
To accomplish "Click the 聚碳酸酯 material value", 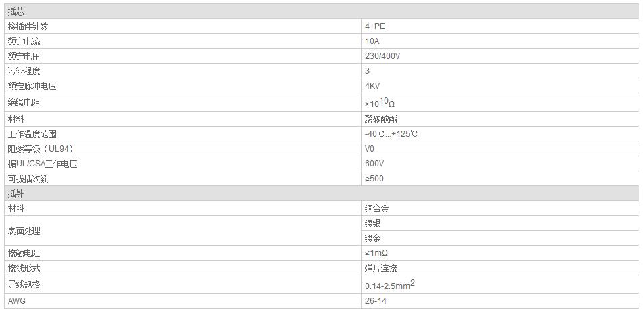I will click(x=380, y=119).
